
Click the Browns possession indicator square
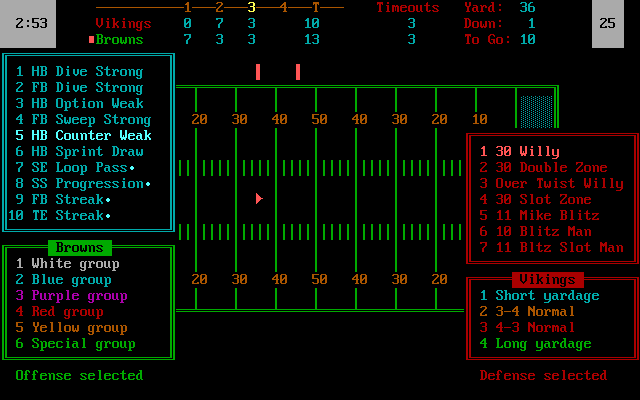[91, 40]
